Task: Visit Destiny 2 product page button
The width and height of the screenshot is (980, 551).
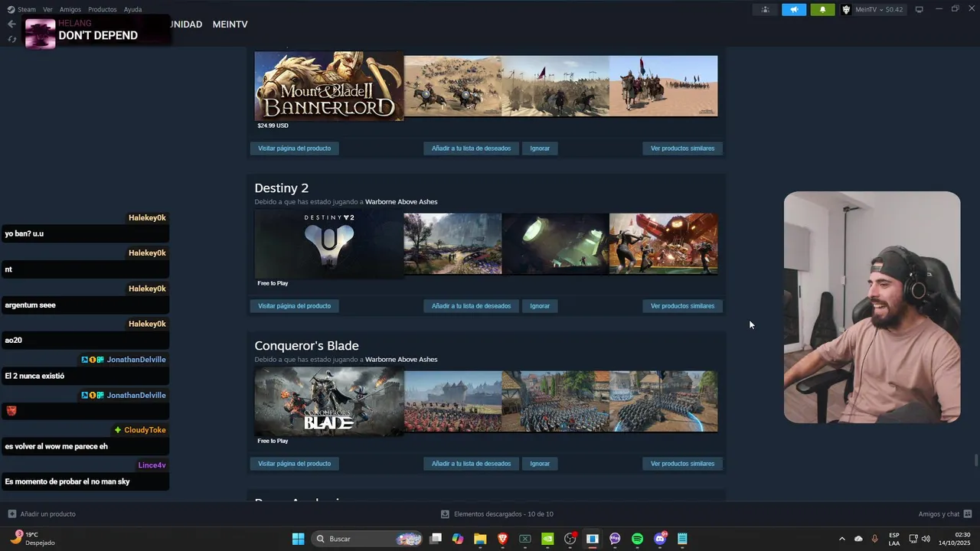Action: coord(294,306)
